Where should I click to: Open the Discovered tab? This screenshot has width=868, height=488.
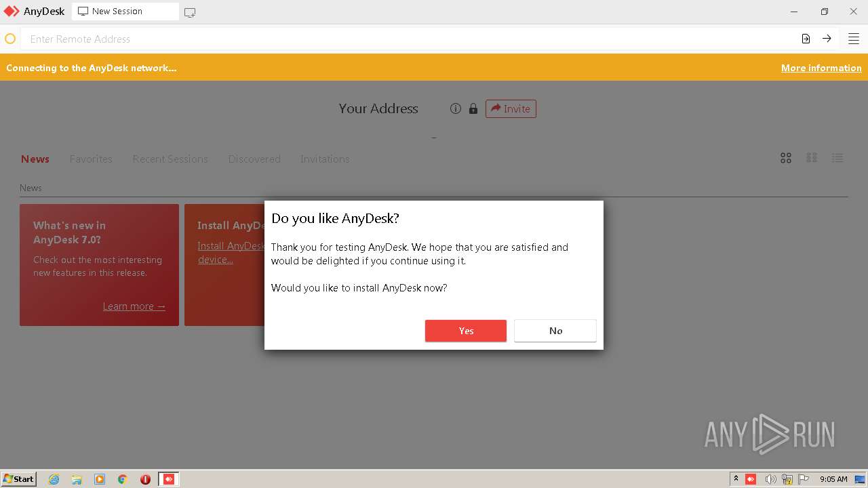(254, 159)
